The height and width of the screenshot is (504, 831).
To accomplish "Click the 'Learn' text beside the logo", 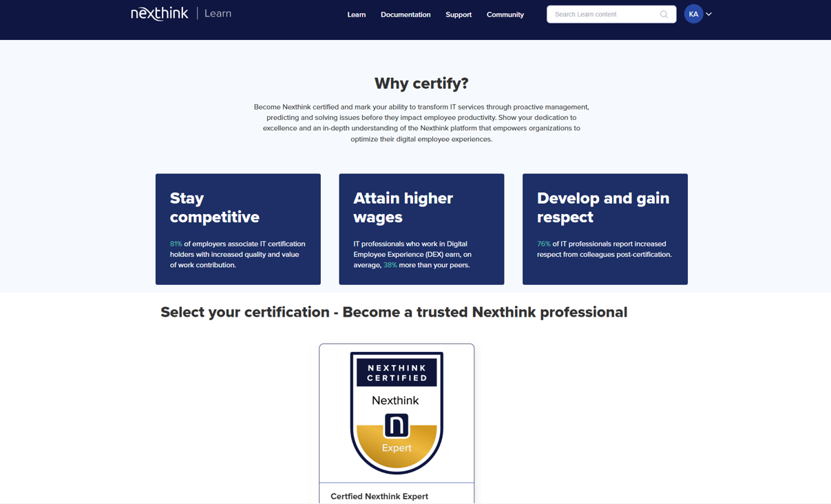I will point(218,14).
